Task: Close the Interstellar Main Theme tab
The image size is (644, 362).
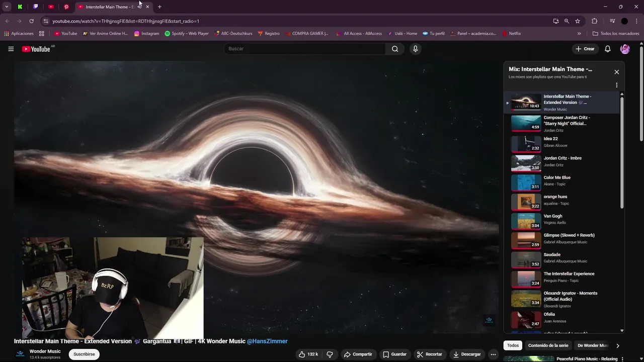Action: tap(147, 7)
